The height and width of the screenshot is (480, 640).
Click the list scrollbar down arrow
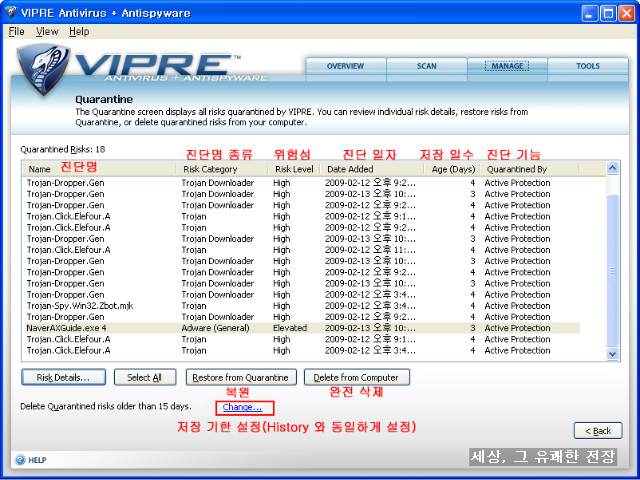coord(612,354)
